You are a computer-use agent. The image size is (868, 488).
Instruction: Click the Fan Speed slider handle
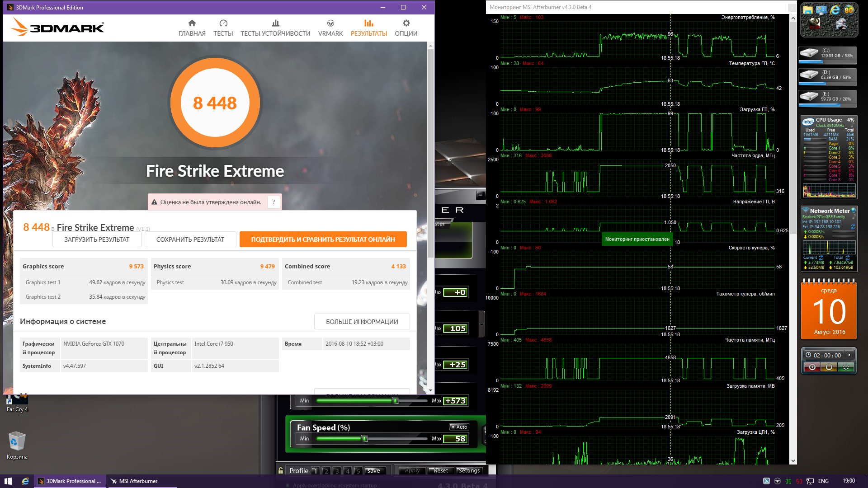(365, 438)
